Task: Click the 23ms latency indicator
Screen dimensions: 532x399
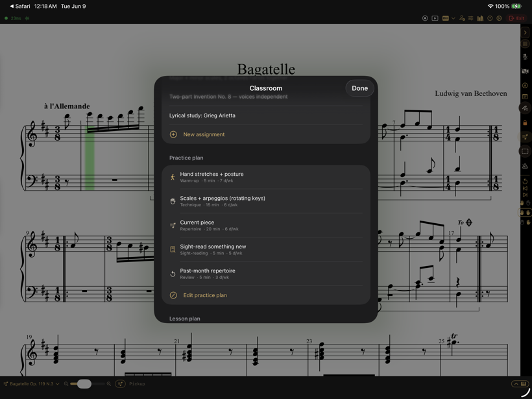Action: 16,18
